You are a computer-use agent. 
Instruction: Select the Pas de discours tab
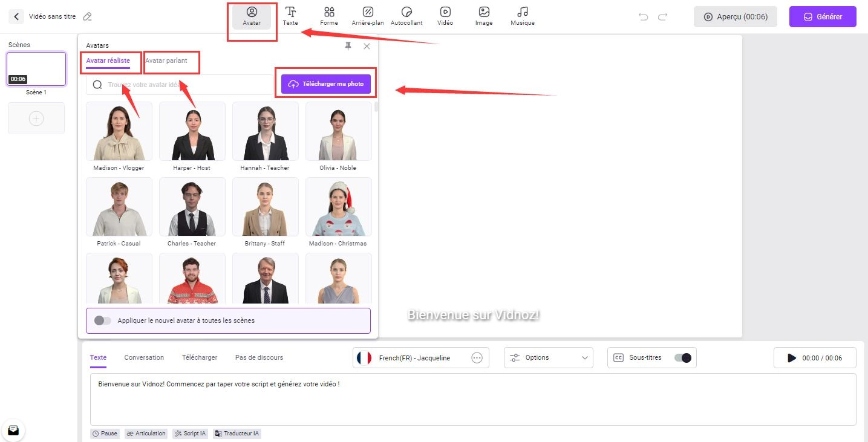coord(259,357)
